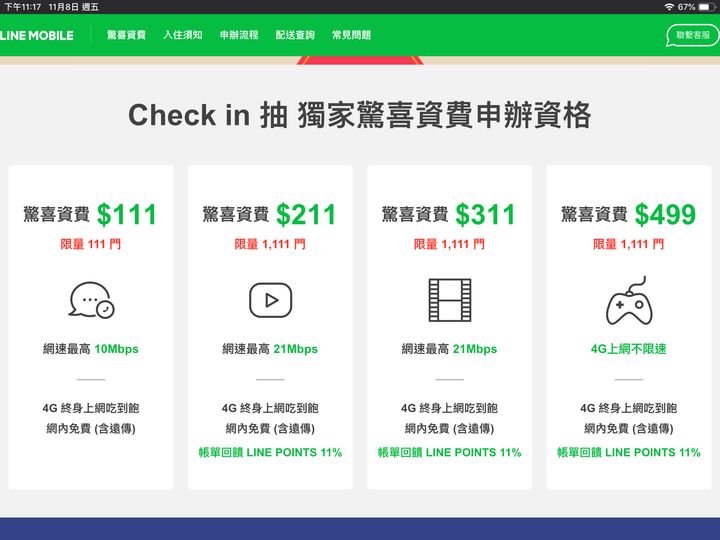The width and height of the screenshot is (720, 540).
Task: Click 網速最高 21Mbps on $211 card
Action: 270,349
